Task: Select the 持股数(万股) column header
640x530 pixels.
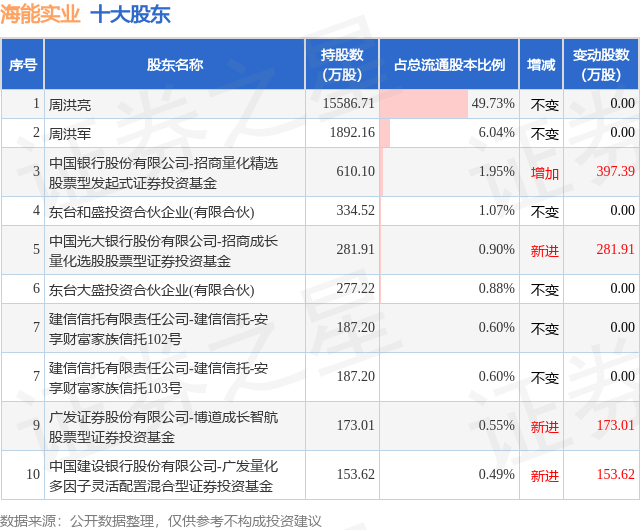Action: pyautogui.click(x=342, y=65)
